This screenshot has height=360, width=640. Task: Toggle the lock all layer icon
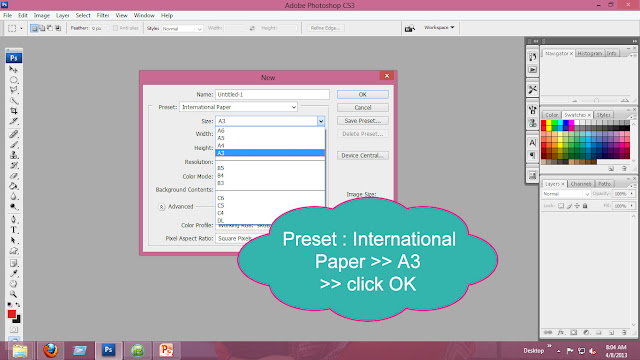585,206
